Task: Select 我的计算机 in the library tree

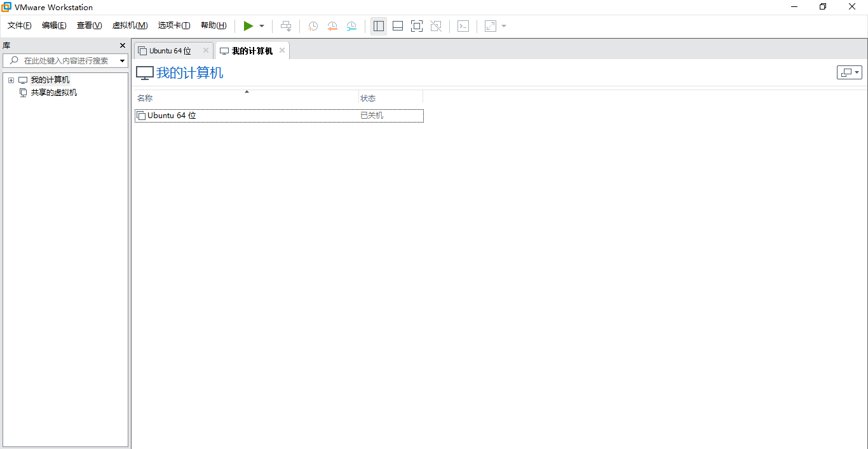Action: [50, 80]
